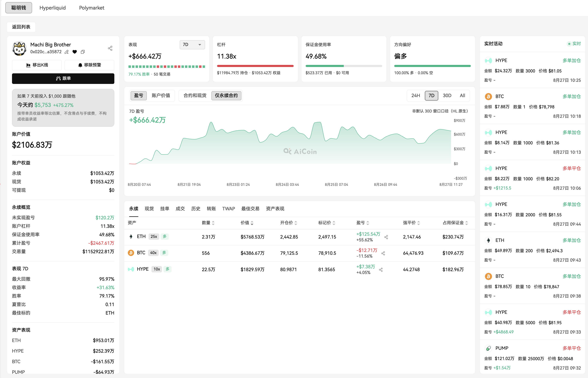Viewport: 588px width, 378px height.
Task: Set the chart range to 24H
Action: click(x=416, y=96)
